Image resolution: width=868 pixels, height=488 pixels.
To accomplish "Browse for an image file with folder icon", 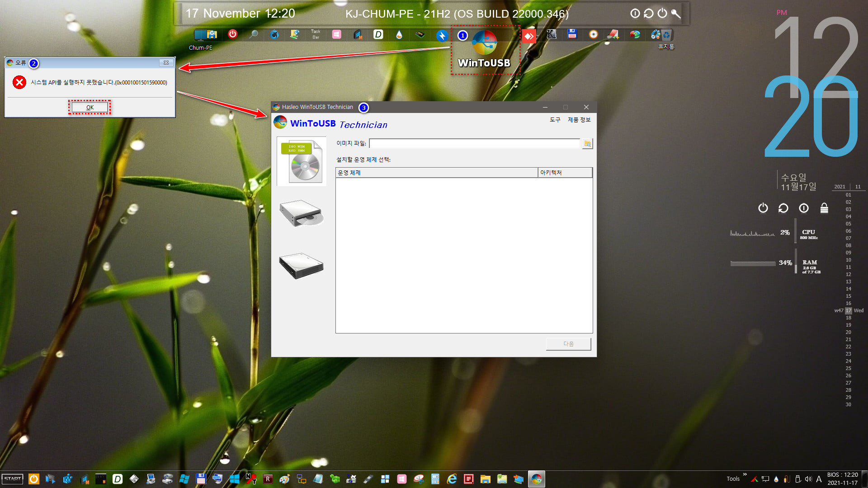I will coord(587,144).
